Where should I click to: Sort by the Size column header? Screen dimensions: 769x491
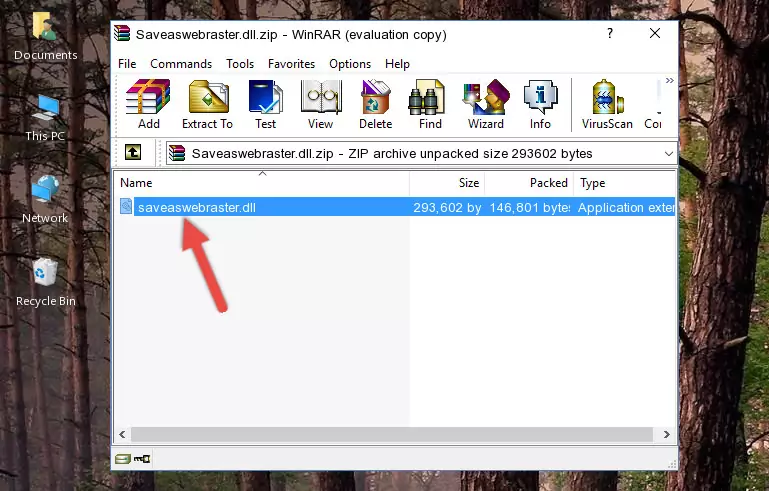click(447, 183)
